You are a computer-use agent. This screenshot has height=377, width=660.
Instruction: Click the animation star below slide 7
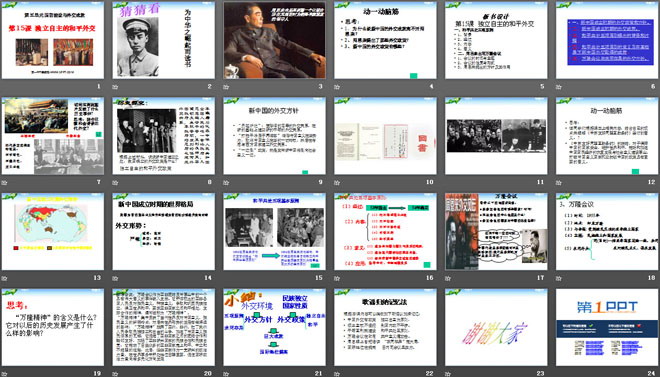point(4,182)
